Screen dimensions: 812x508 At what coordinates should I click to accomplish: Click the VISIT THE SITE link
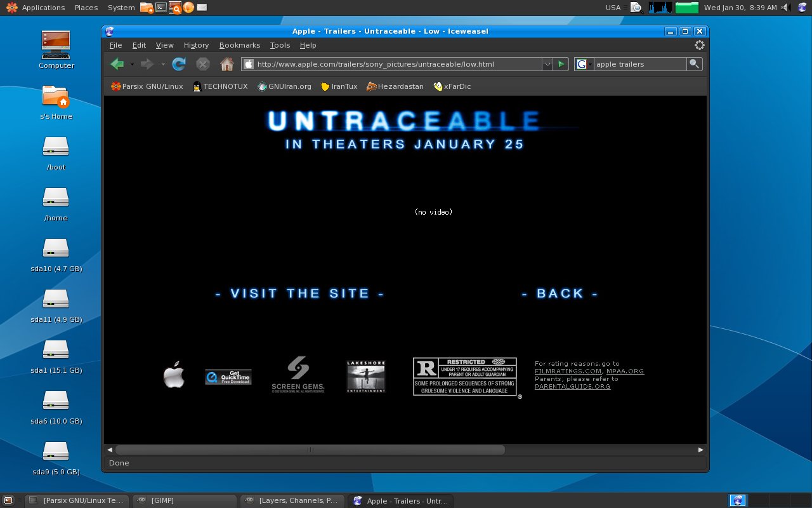pyautogui.click(x=300, y=293)
